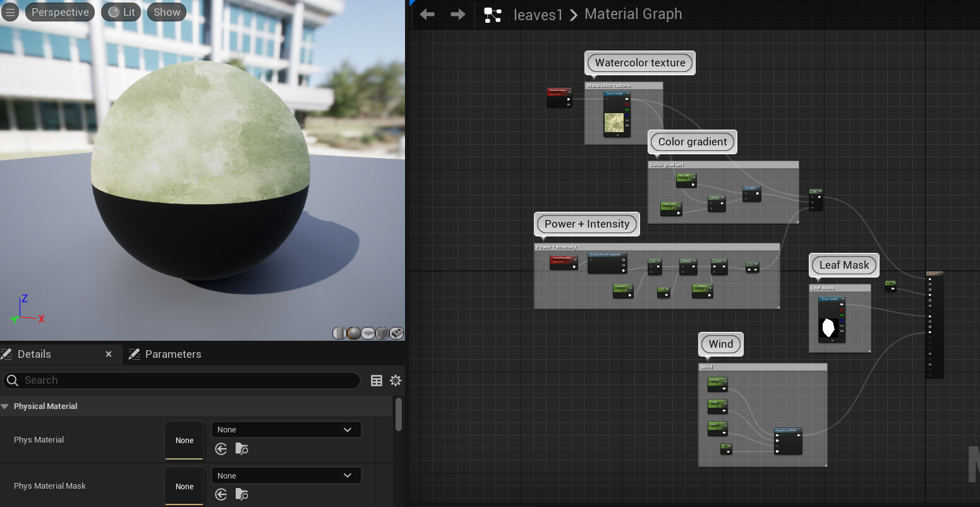
Task: Close the Details tab
Action: point(109,354)
